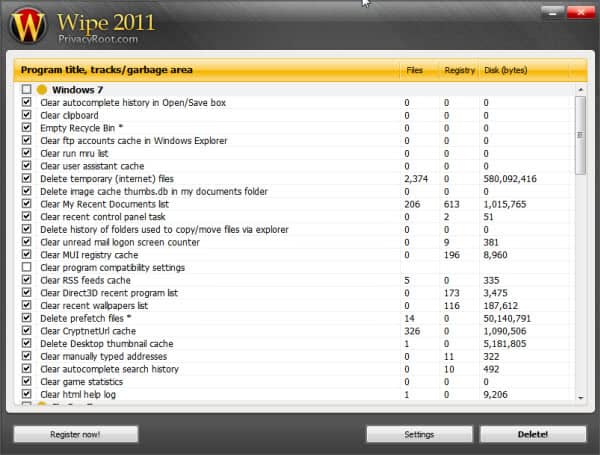600x455 pixels.
Task: Uncheck Clear ftp accounts cache in Windows Explorer
Action: [26, 140]
